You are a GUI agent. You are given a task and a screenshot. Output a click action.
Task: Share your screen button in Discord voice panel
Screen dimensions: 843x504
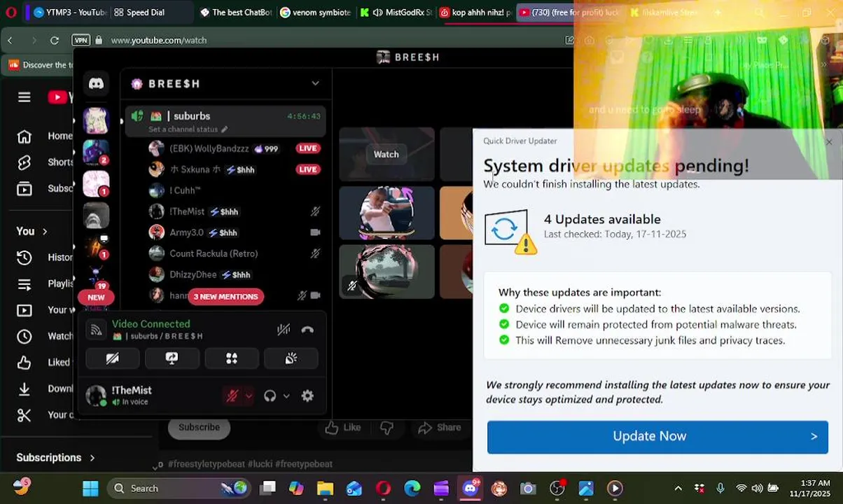point(172,358)
